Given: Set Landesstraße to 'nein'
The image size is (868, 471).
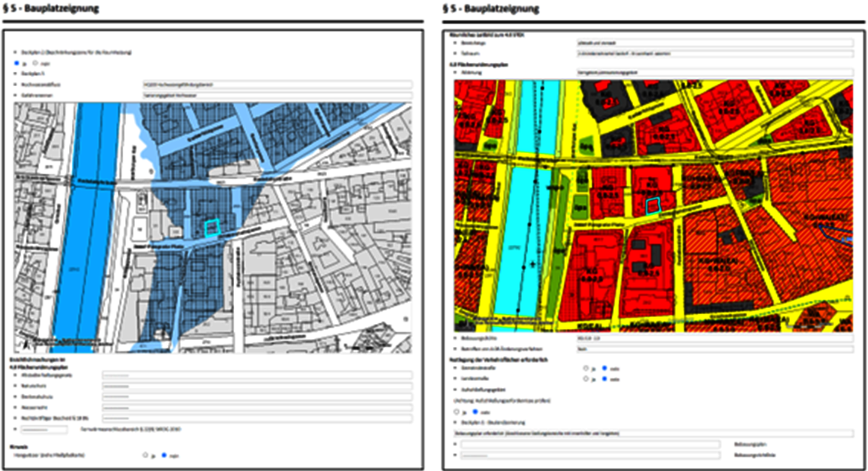Looking at the screenshot, I should click(x=604, y=379).
